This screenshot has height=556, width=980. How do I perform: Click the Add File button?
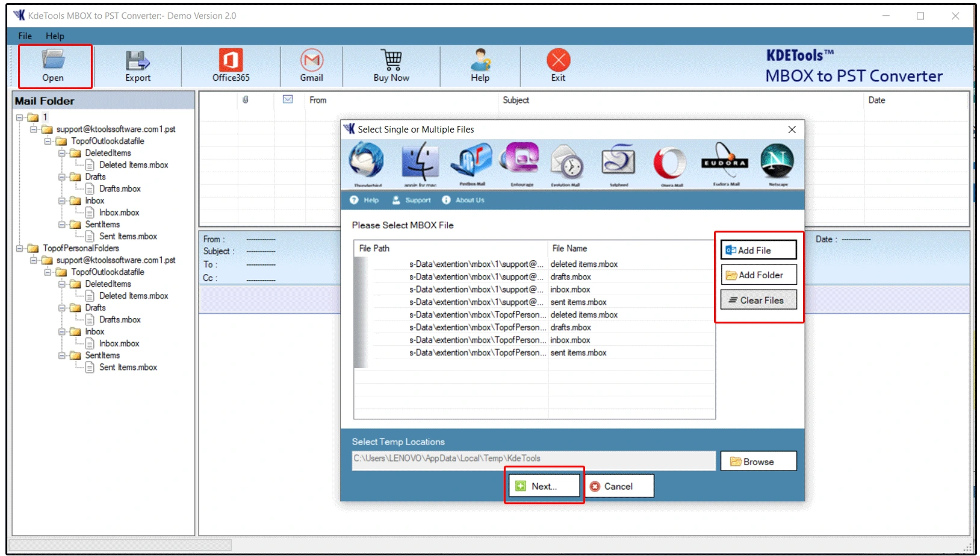pyautogui.click(x=758, y=250)
